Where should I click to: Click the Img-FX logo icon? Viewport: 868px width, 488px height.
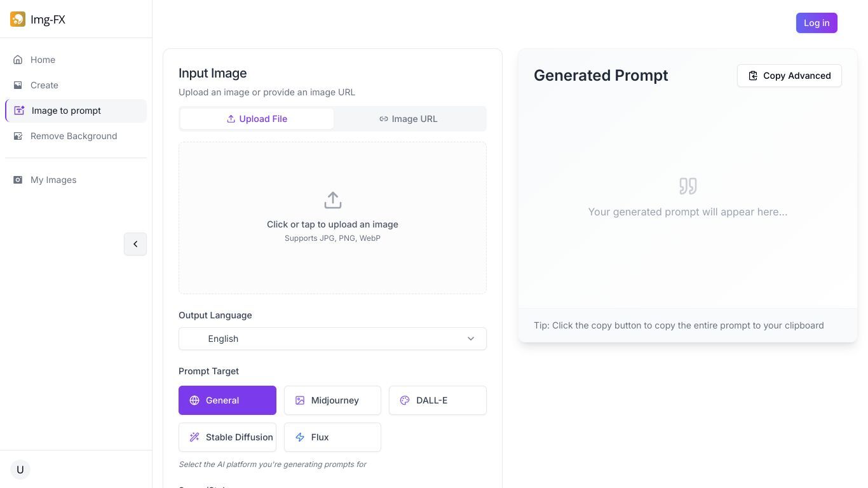click(x=18, y=19)
